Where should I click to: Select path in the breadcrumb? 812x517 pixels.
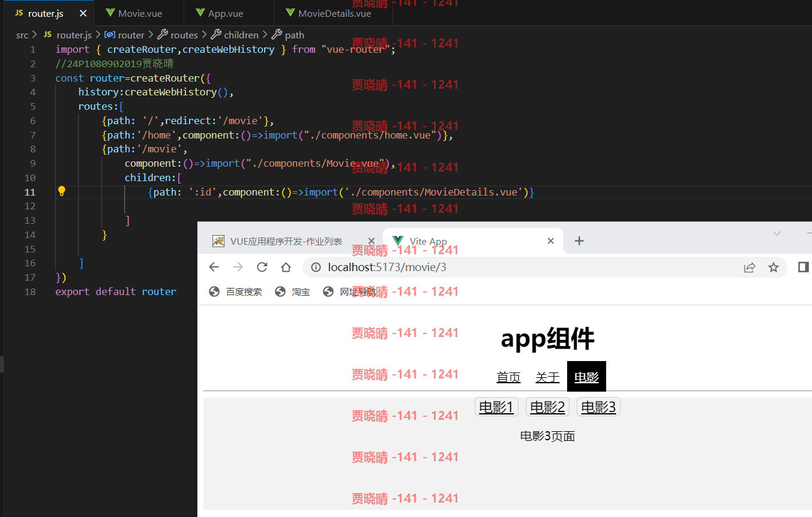click(288, 35)
